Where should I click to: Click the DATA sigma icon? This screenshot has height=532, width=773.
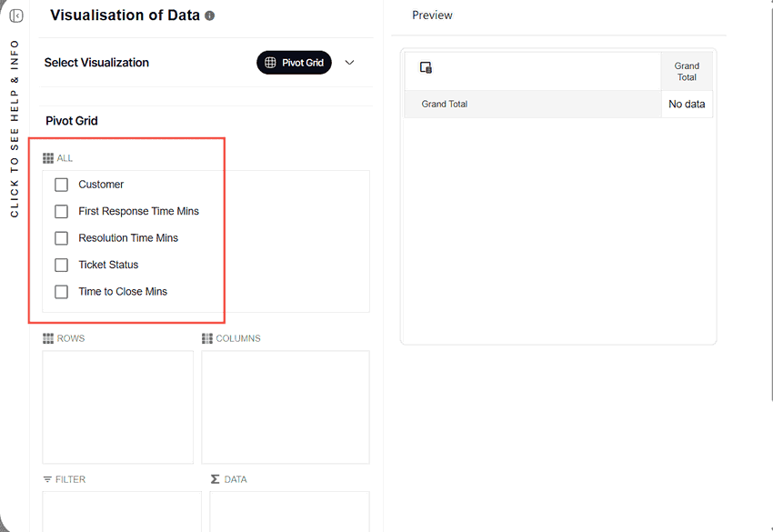click(215, 479)
